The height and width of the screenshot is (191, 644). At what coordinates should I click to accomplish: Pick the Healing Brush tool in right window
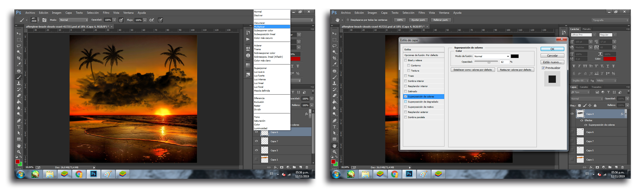(334, 71)
